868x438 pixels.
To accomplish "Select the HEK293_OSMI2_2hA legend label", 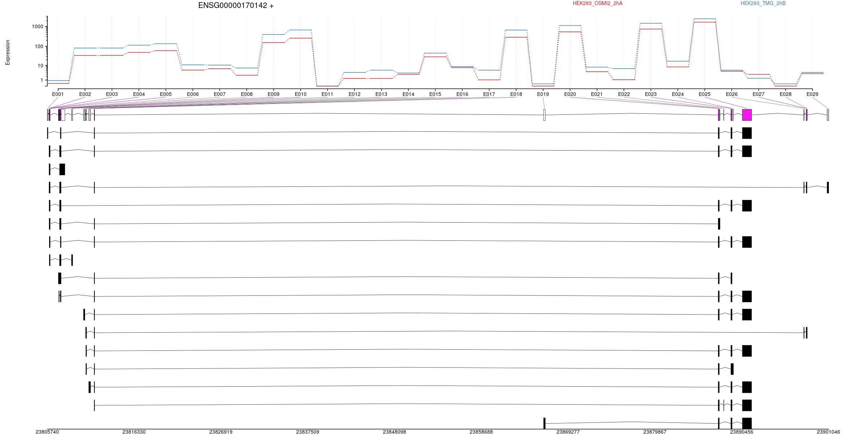I will [597, 3].
